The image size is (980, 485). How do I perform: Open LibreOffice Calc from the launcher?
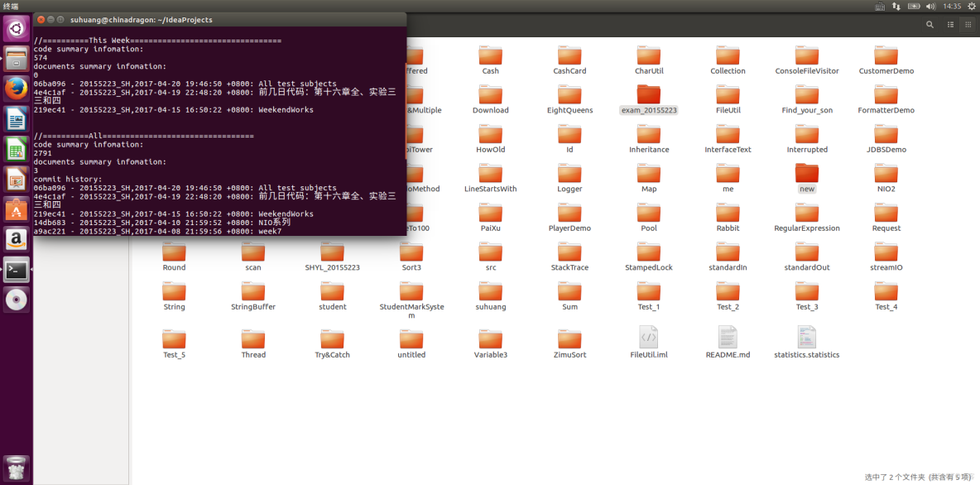click(x=17, y=150)
